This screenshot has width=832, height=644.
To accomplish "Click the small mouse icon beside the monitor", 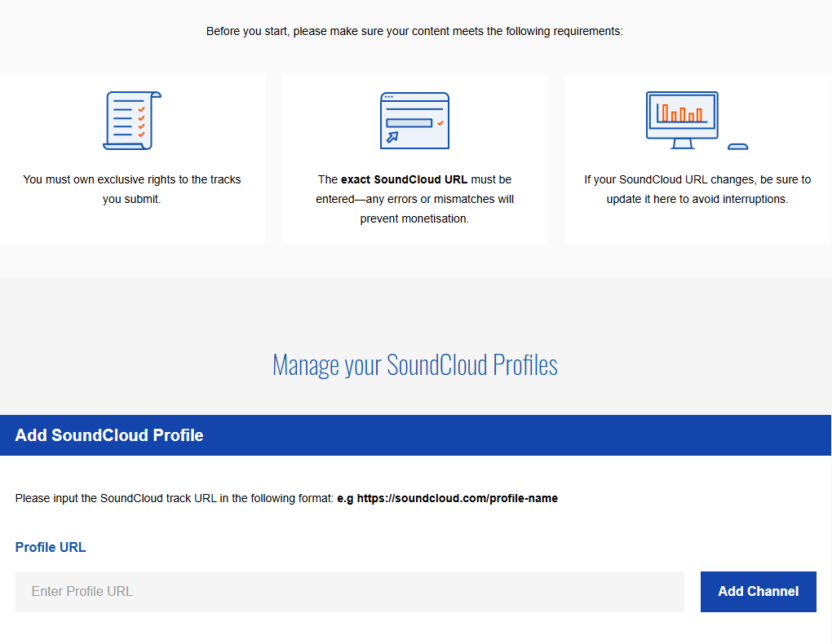I will [737, 147].
